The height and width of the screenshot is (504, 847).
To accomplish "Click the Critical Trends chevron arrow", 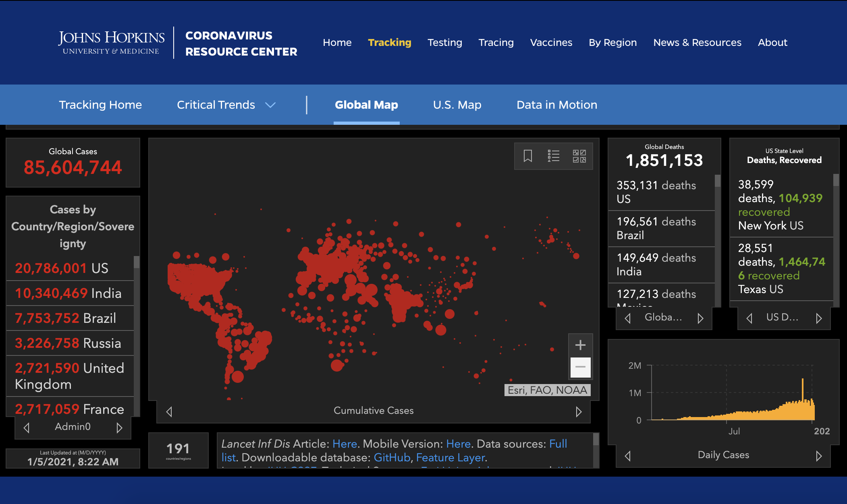I will [x=270, y=105].
